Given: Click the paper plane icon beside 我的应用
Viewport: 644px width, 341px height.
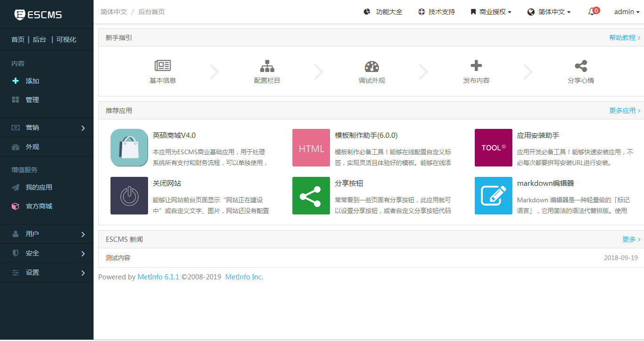Looking at the screenshot, I should [x=16, y=187].
